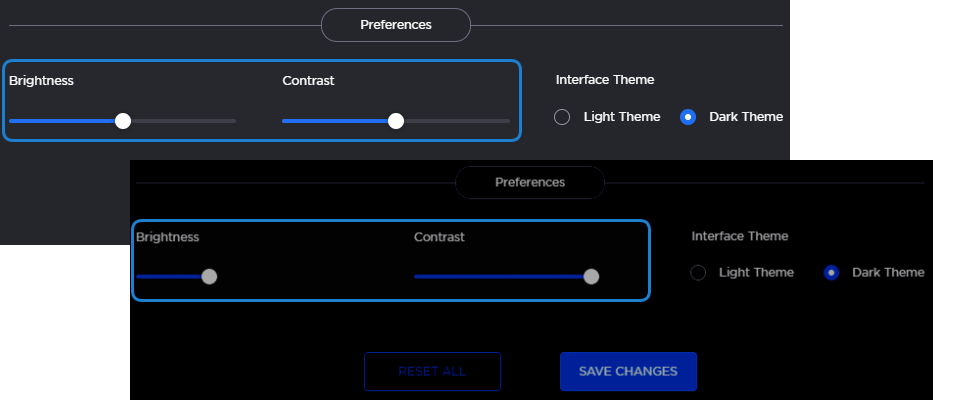Image resolution: width=953 pixels, height=420 pixels.
Task: Click the Brightness slider handle in the lower panel
Action: tap(209, 277)
